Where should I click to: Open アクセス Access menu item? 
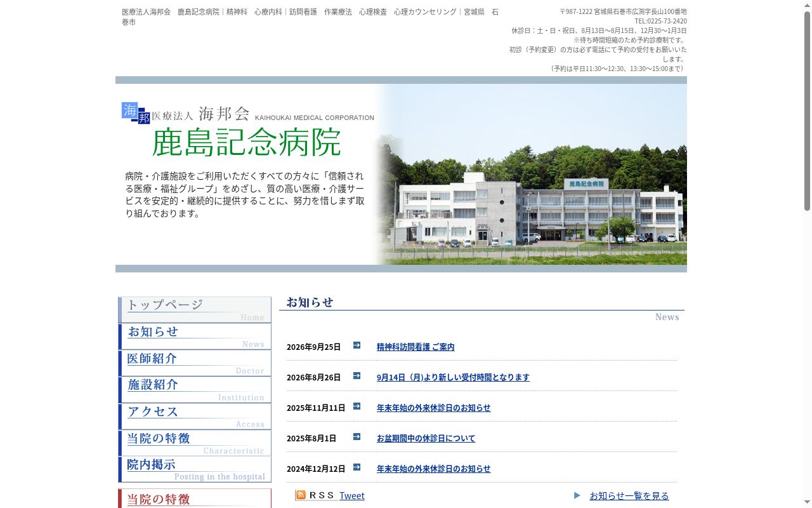click(195, 417)
